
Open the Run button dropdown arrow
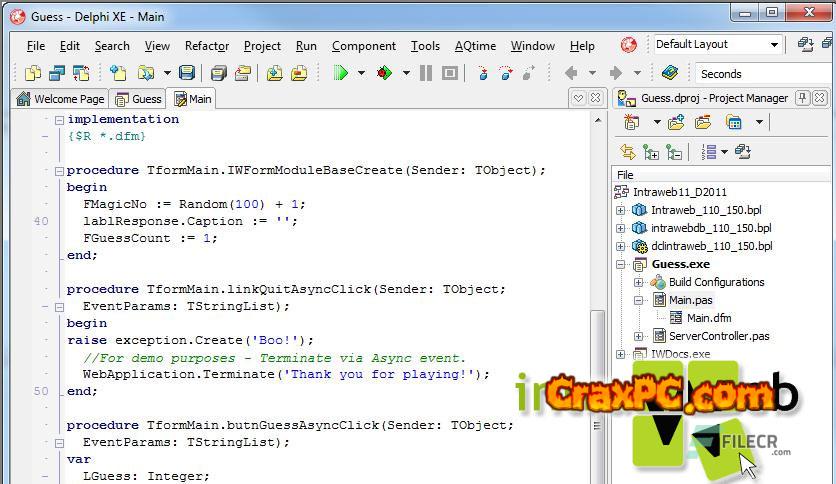pos(361,73)
